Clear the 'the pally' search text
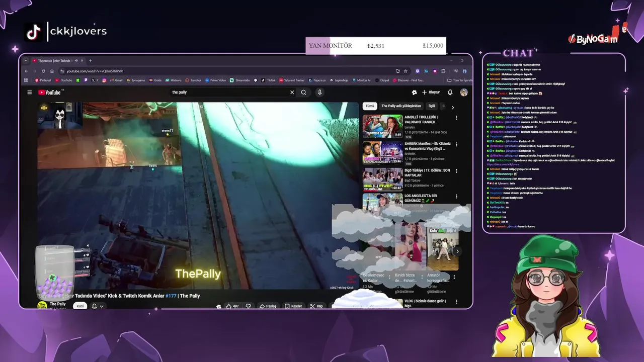The image size is (644, 362). pyautogui.click(x=292, y=93)
